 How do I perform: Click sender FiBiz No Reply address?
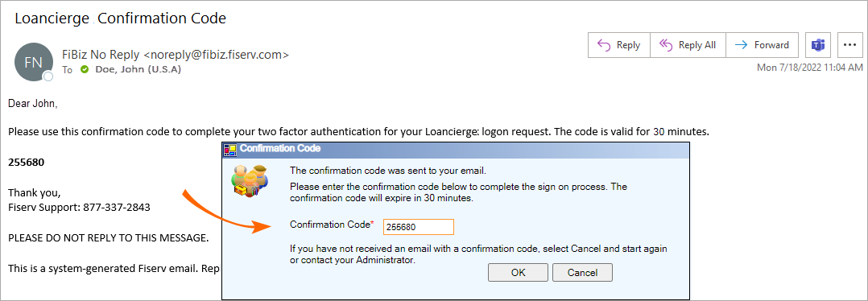(176, 55)
